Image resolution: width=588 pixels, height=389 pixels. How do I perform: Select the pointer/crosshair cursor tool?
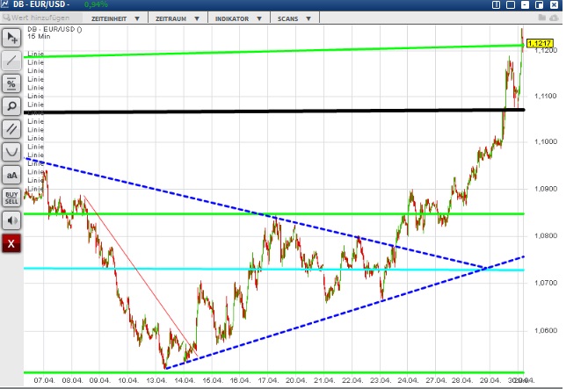(11, 38)
